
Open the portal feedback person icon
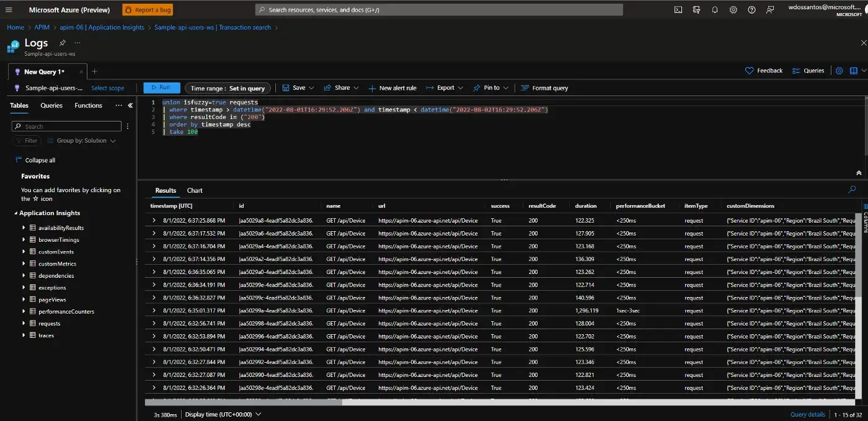pos(770,10)
